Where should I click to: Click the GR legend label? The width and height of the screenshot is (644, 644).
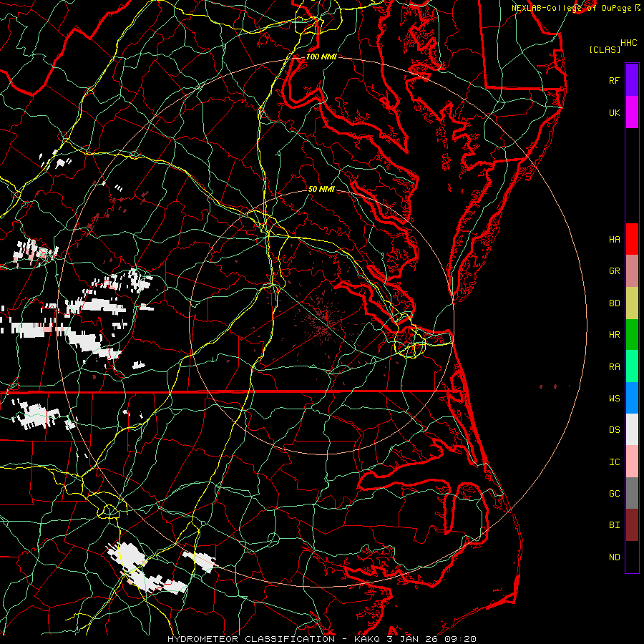point(614,271)
